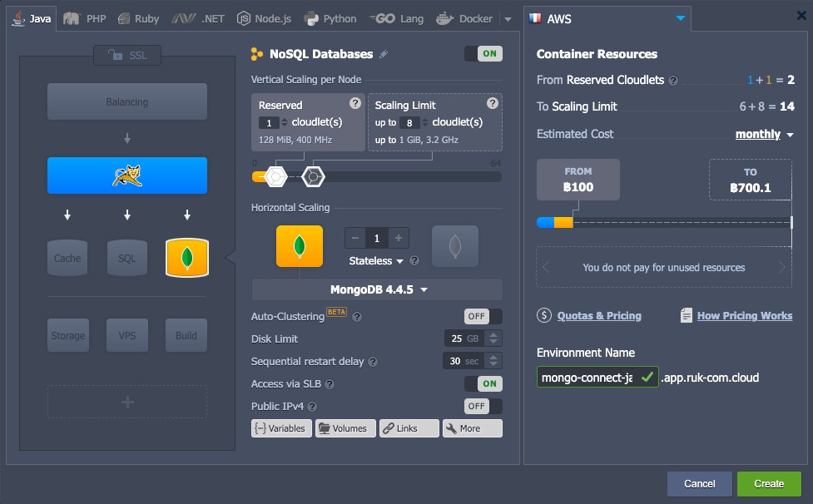This screenshot has height=504, width=813.
Task: Click the Scaling Limit slider handle
Action: coord(313,177)
